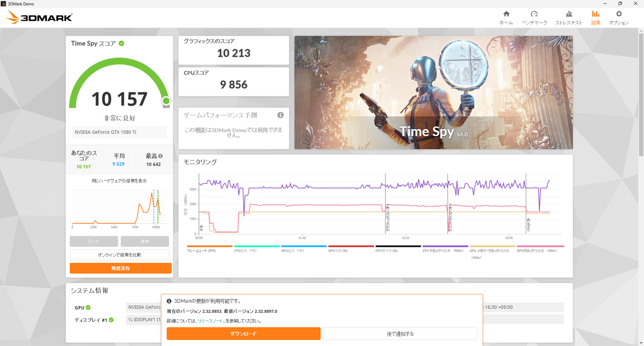Click the グラフィックスのスコア 10 213 card

tap(234, 50)
